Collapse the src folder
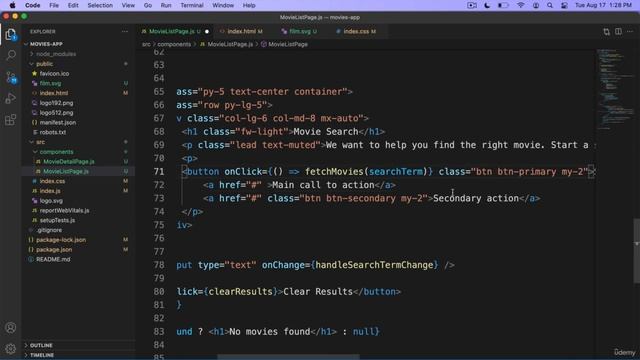The width and height of the screenshot is (640, 360). 40,142
